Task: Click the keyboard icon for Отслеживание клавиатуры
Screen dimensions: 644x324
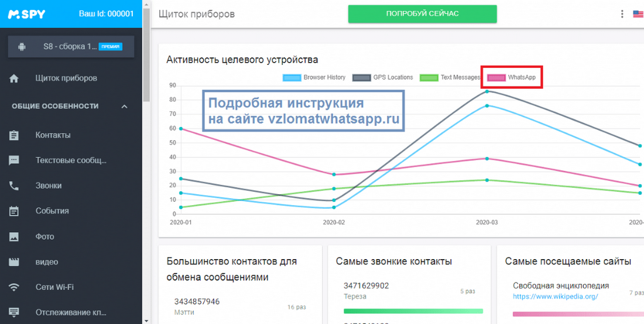Action: click(14, 312)
